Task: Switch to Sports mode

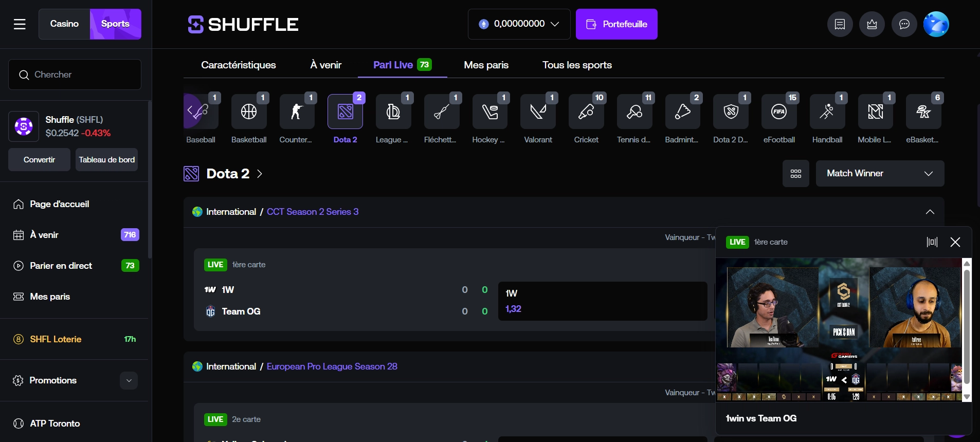Action: pos(116,24)
